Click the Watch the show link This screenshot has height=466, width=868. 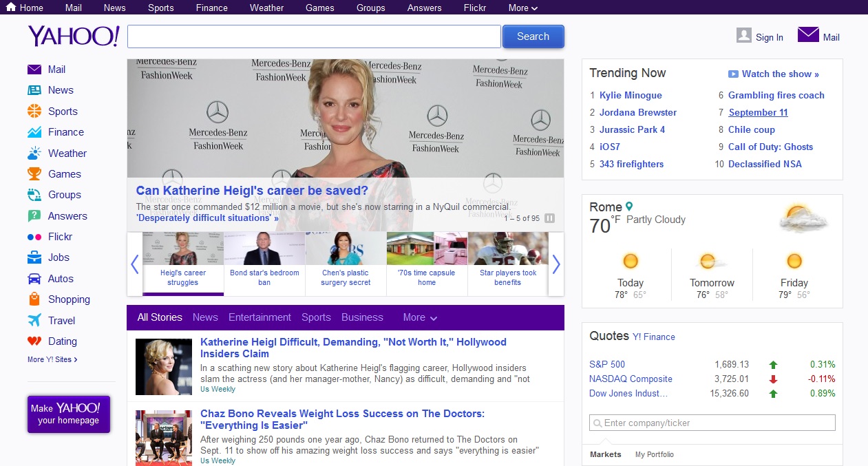coord(781,74)
